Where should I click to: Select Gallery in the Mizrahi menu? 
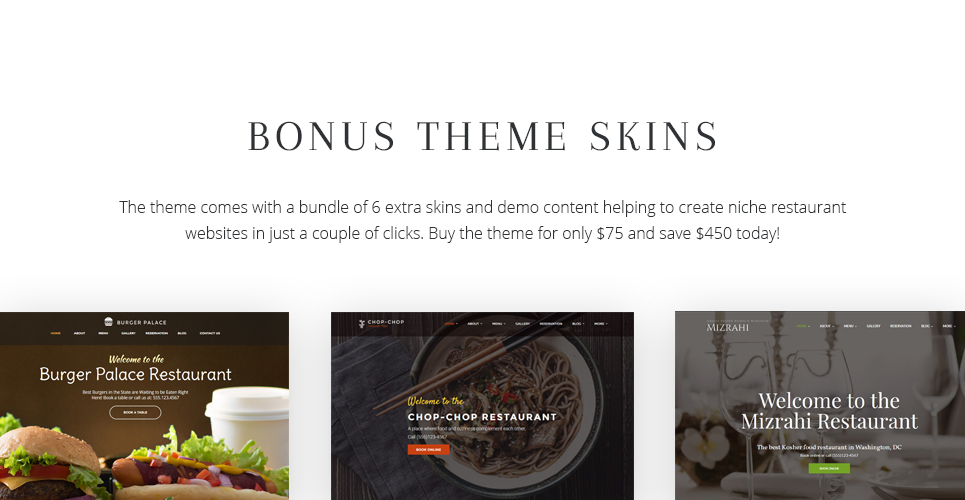[873, 326]
